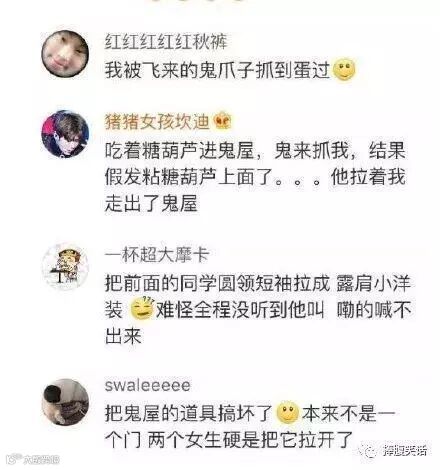The height and width of the screenshot is (470, 440).
Task: Click smiley emoji after 道具搞坏了
Action: (288, 413)
